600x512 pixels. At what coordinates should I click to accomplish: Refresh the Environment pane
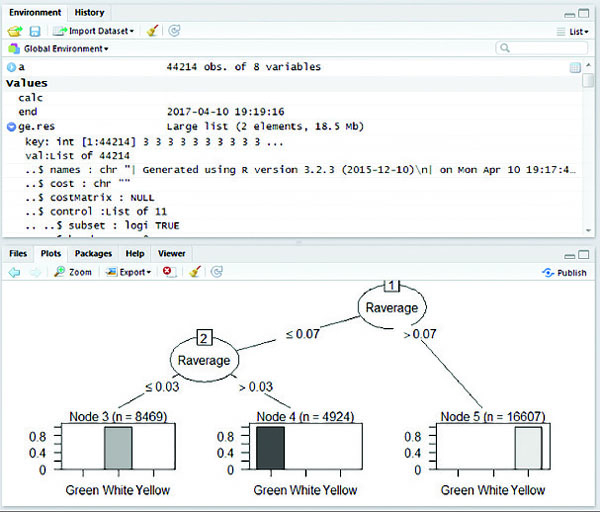tap(175, 31)
